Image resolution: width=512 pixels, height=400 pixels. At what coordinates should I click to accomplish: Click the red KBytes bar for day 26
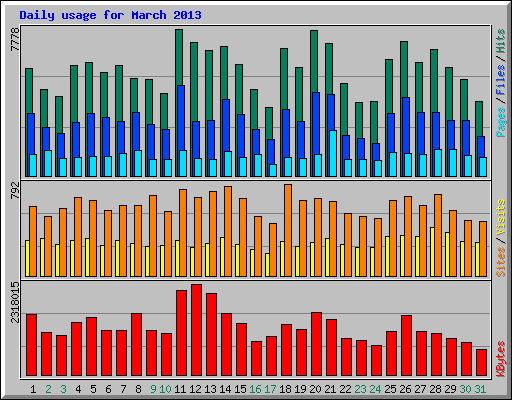[406, 346]
